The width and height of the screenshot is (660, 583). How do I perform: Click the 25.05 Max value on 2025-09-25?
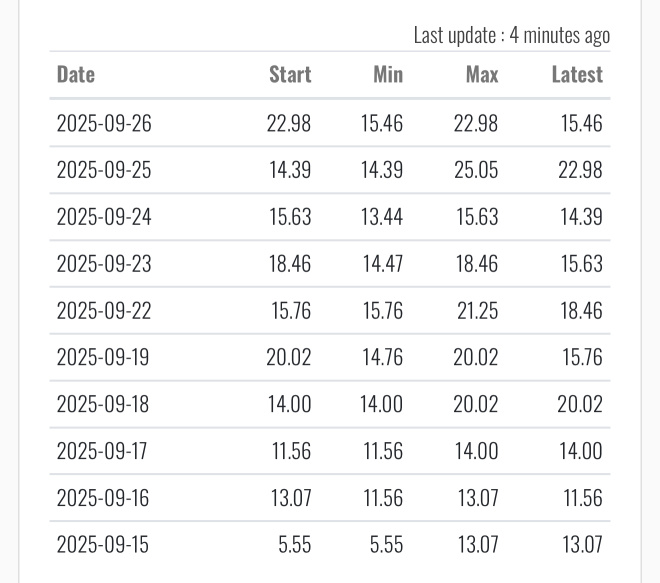pos(476,170)
